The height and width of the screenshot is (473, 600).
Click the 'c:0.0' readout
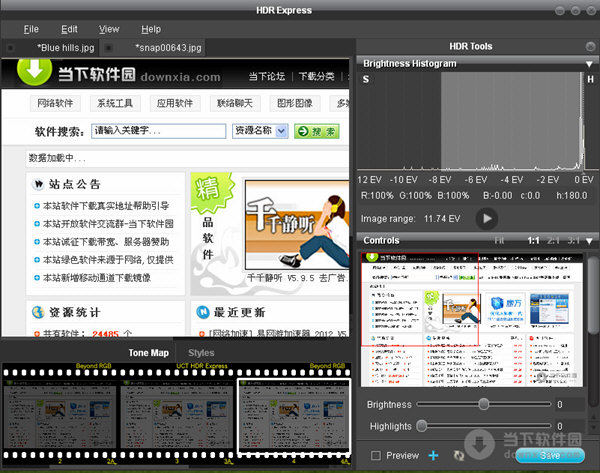pyautogui.click(x=530, y=196)
